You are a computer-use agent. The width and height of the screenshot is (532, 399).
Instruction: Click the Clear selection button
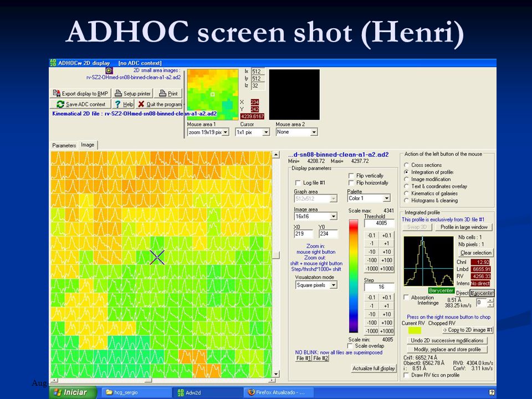(x=475, y=253)
